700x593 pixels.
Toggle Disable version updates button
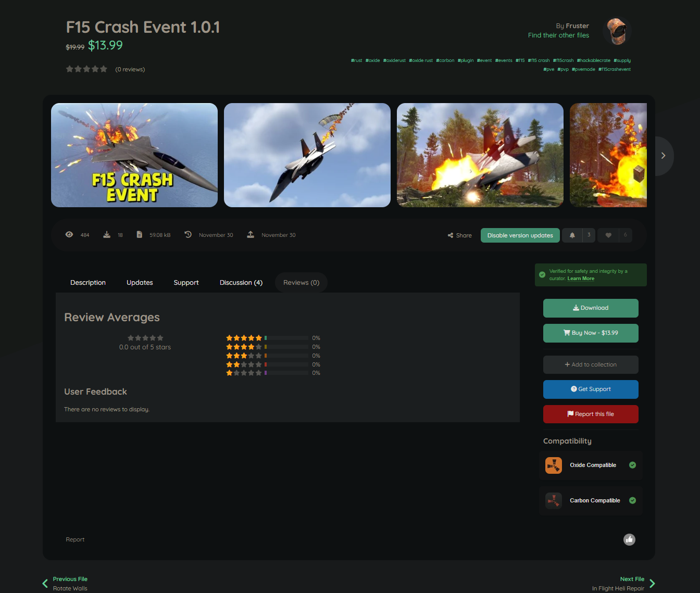click(x=520, y=235)
